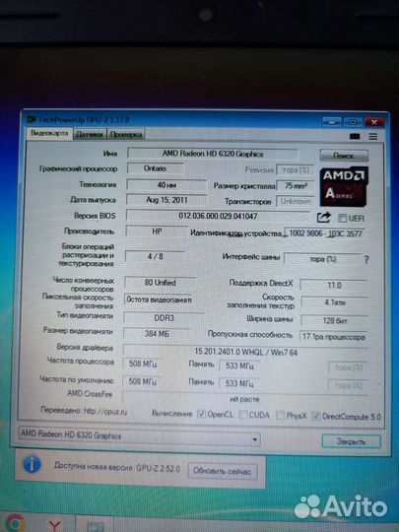Switch to the Видеокарта tab
399x532 pixels.
click(x=49, y=133)
